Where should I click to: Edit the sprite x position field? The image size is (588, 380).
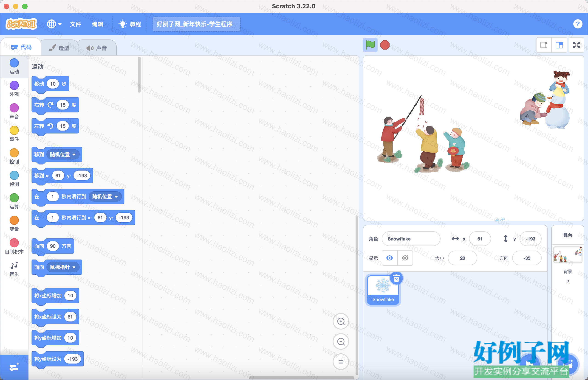pos(480,239)
